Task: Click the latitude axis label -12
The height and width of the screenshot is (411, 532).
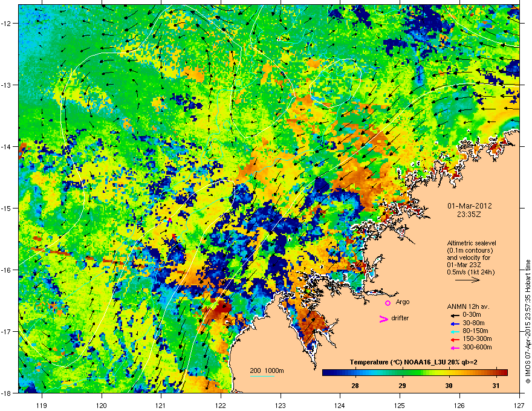Action: tap(7, 24)
